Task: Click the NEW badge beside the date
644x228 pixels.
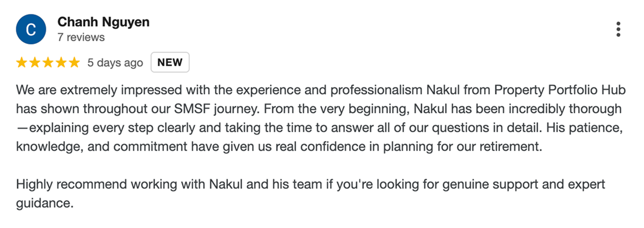Action: tap(170, 62)
